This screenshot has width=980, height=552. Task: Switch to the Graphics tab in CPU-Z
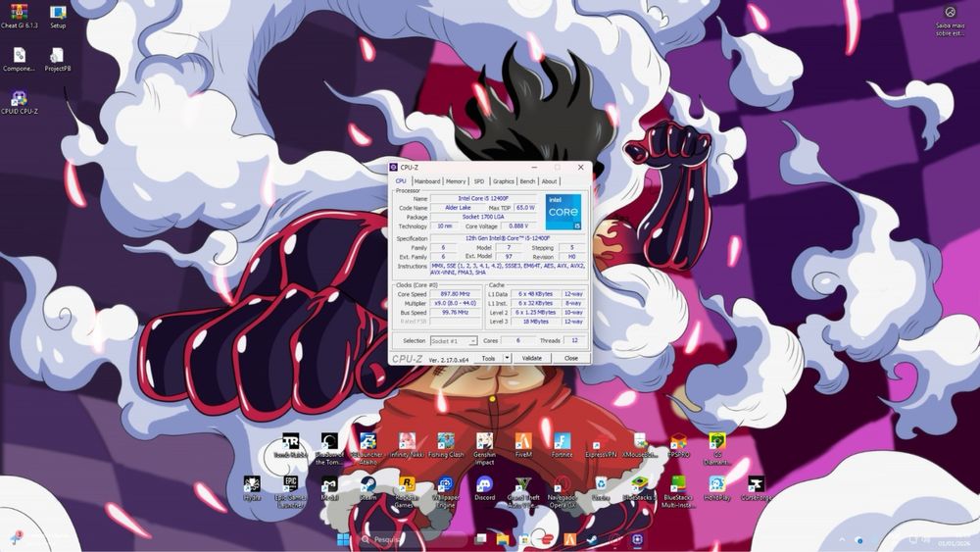point(503,181)
